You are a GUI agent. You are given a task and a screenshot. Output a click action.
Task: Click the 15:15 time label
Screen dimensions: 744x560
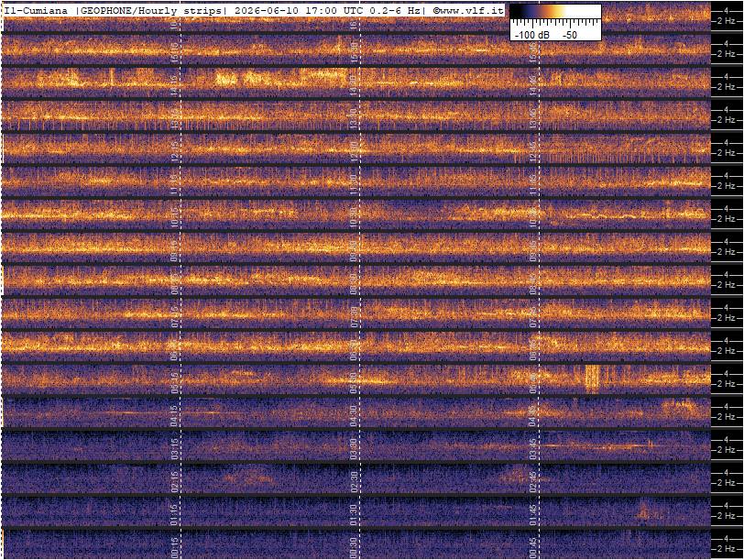[174, 53]
